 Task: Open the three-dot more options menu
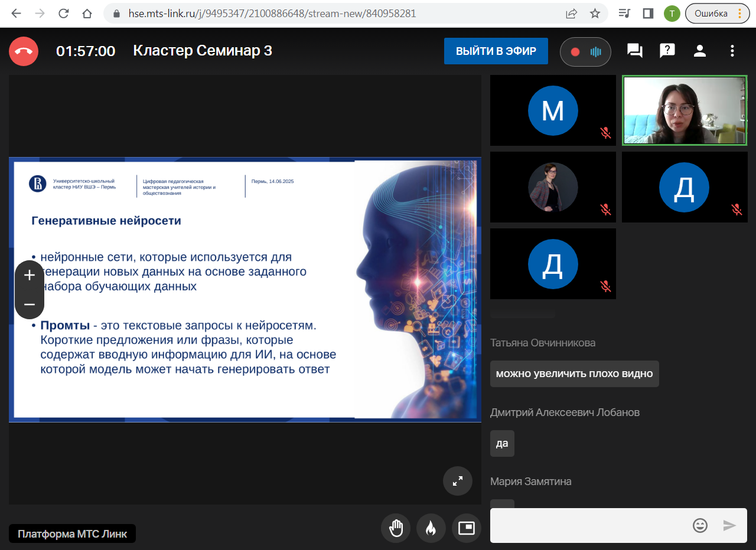click(732, 51)
